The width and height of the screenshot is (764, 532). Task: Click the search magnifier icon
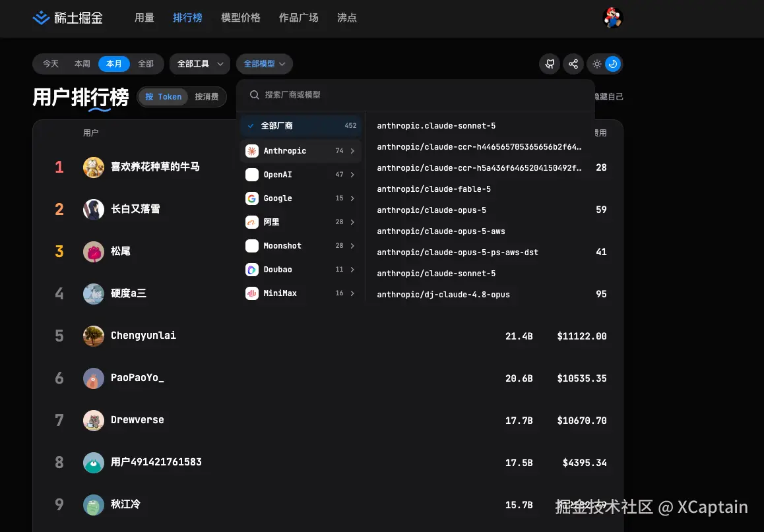(255, 94)
